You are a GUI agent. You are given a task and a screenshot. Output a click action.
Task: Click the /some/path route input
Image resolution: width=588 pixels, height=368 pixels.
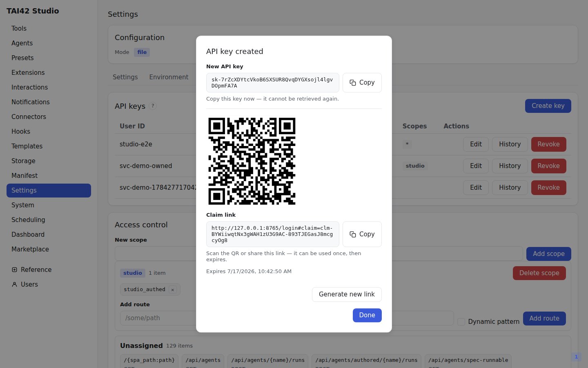pos(287,318)
